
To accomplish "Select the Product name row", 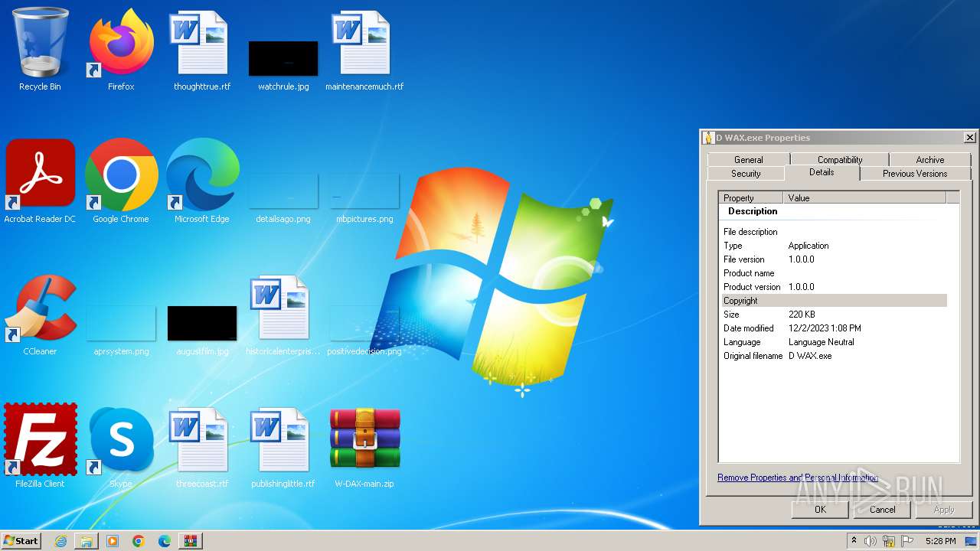I will (x=835, y=273).
